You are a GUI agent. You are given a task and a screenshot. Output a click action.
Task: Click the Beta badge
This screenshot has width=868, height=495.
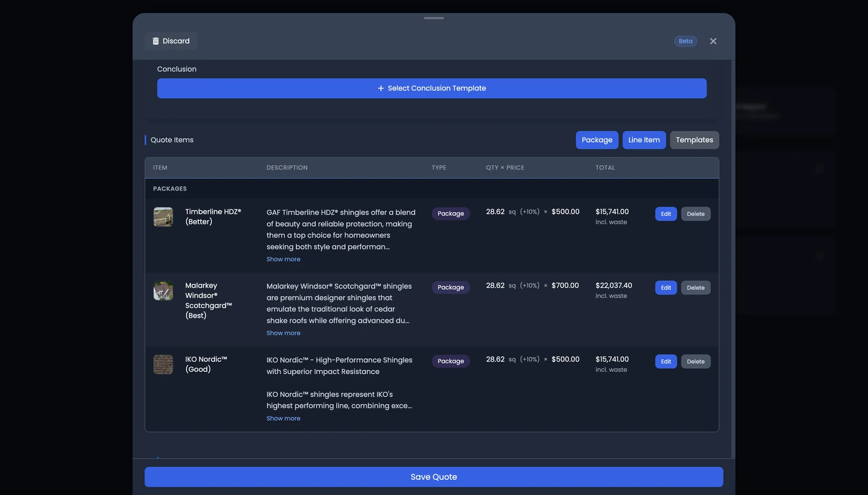tap(686, 41)
